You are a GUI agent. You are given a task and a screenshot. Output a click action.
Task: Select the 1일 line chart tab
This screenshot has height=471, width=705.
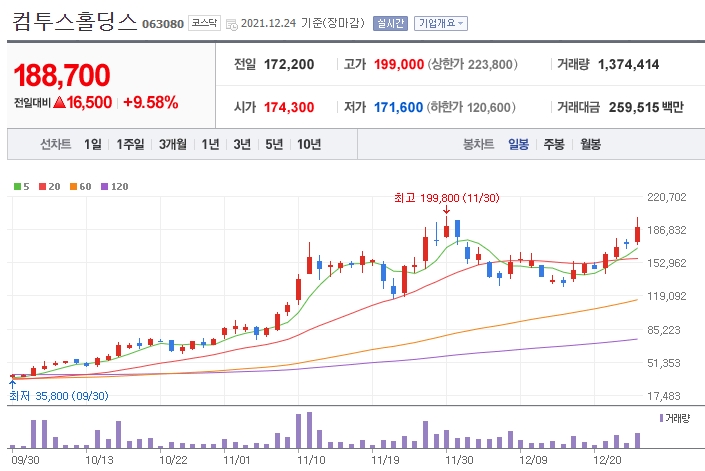pyautogui.click(x=93, y=144)
